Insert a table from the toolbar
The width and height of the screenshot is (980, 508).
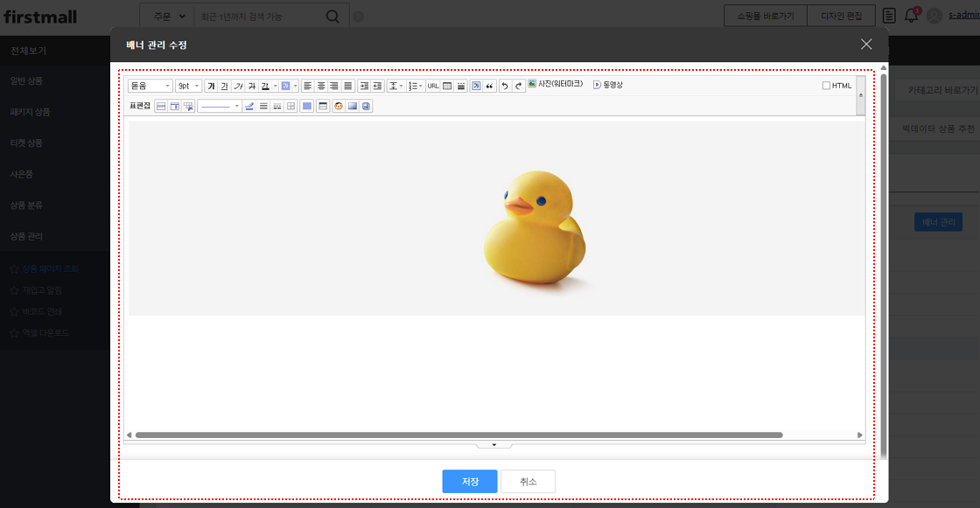pyautogui.click(x=447, y=87)
